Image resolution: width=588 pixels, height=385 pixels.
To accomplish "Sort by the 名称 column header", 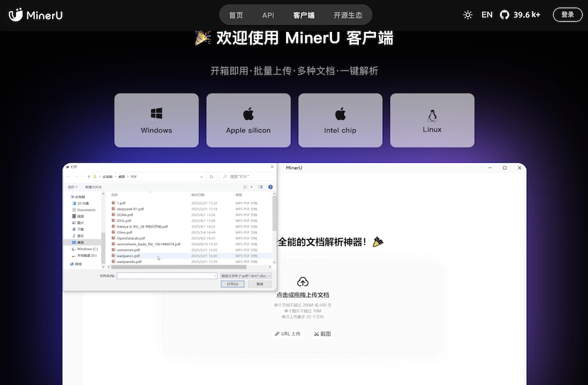I will 115,195.
